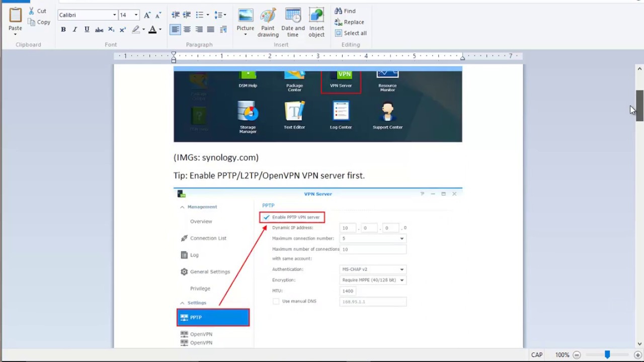The height and width of the screenshot is (362, 644).
Task: Open the font color dropdown arrow
Action: pyautogui.click(x=160, y=30)
